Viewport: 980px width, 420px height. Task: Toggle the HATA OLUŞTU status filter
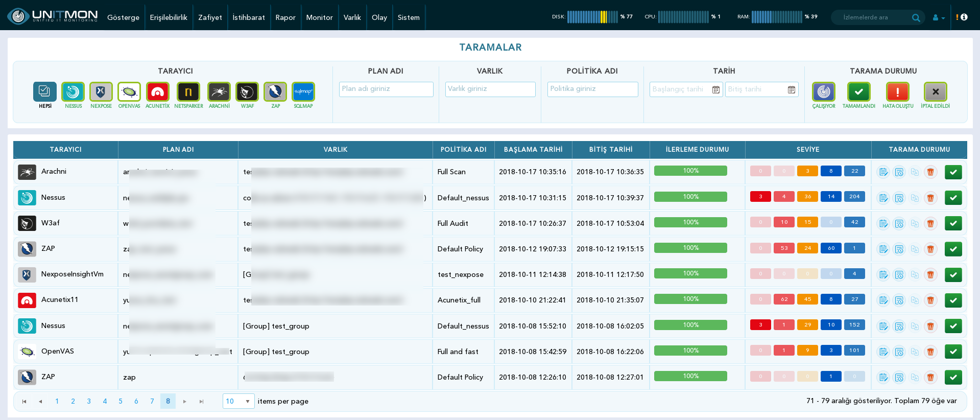(x=898, y=92)
